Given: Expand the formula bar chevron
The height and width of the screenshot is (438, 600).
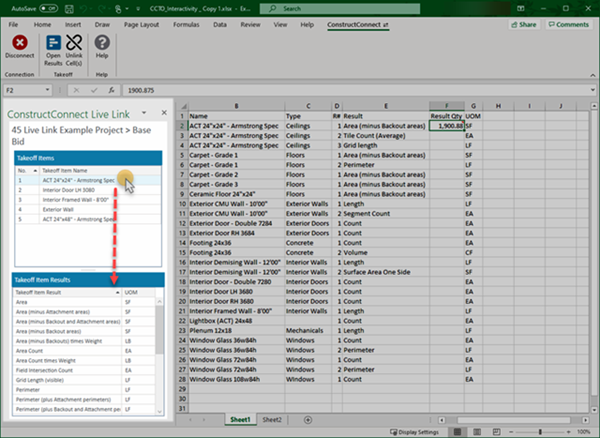Looking at the screenshot, I should [593, 90].
